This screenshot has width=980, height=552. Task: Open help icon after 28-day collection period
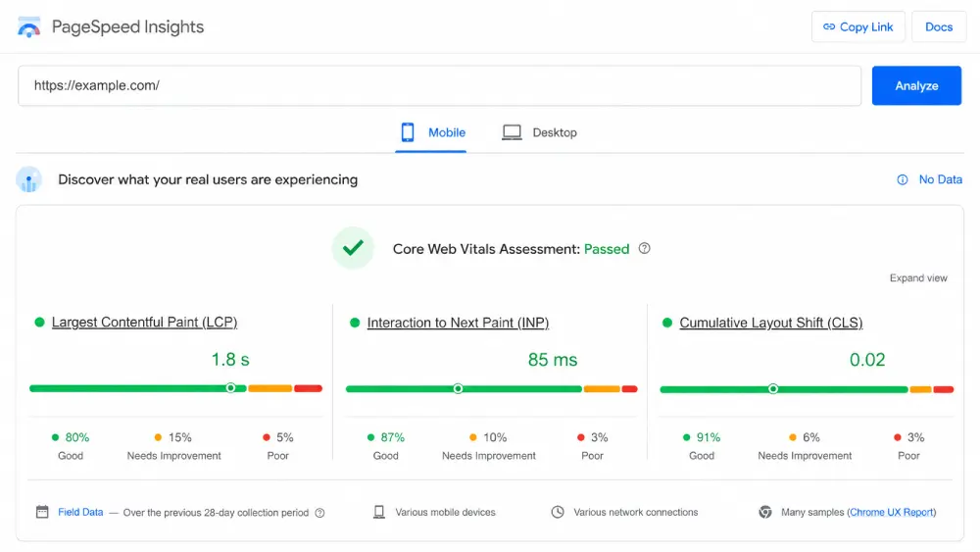click(x=320, y=513)
